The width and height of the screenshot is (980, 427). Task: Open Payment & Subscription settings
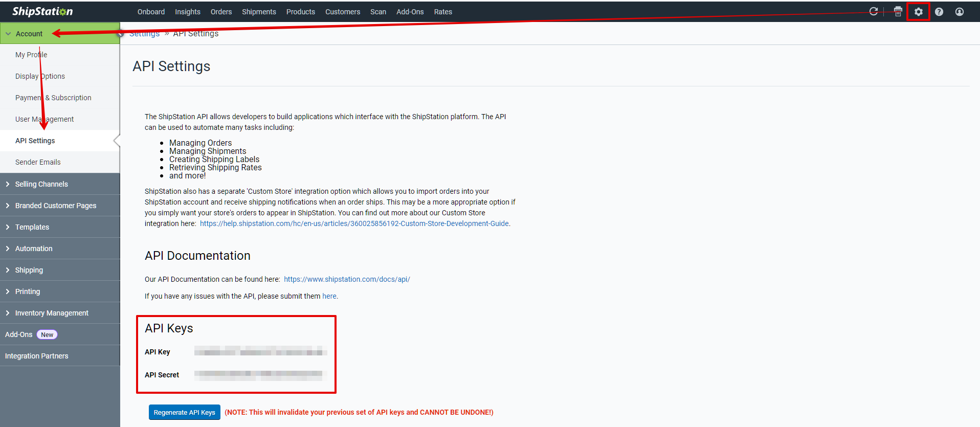click(x=60, y=98)
